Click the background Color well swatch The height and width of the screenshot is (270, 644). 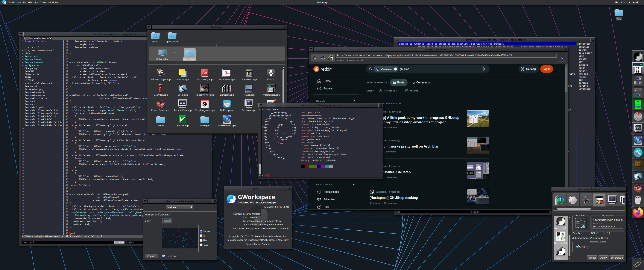(x=167, y=221)
